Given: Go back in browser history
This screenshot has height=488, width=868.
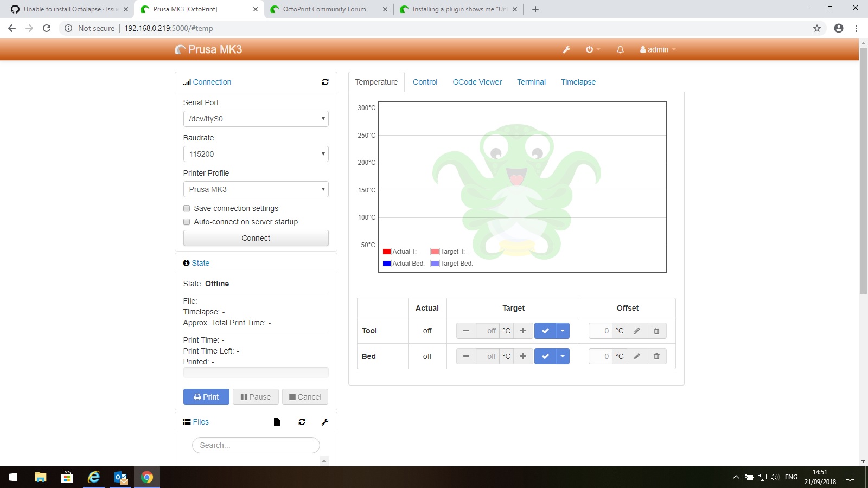Looking at the screenshot, I should [x=12, y=28].
